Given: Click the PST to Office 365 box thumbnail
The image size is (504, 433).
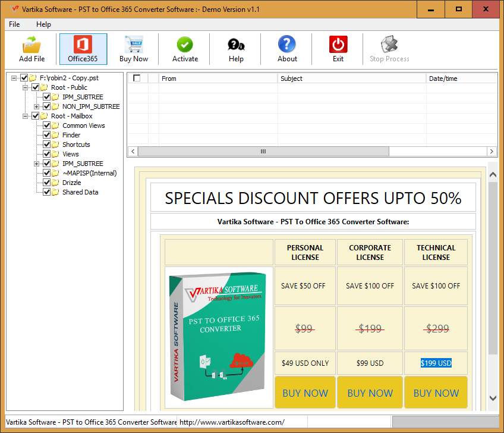Looking at the screenshot, I should 219,337.
